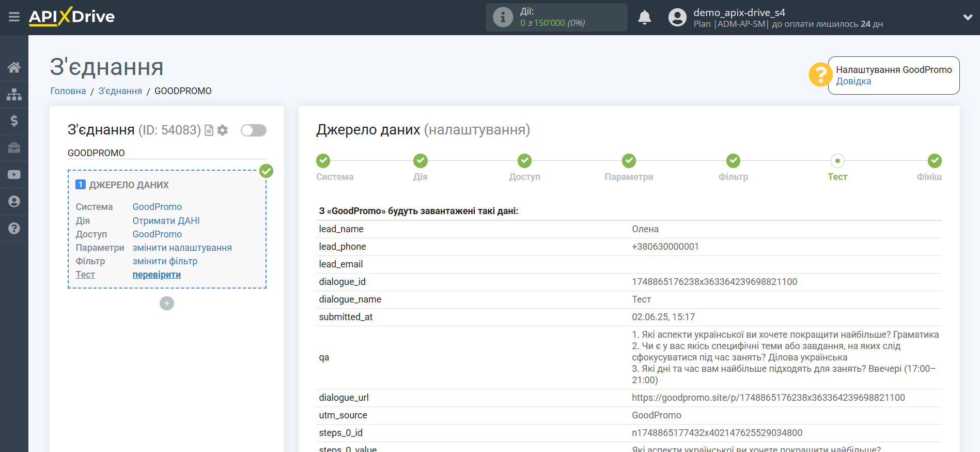Click the actions usage counter

[x=553, y=23]
